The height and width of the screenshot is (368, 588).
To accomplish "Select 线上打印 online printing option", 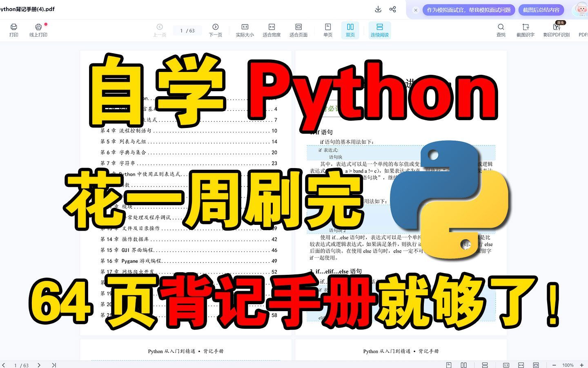I will 38,30.
